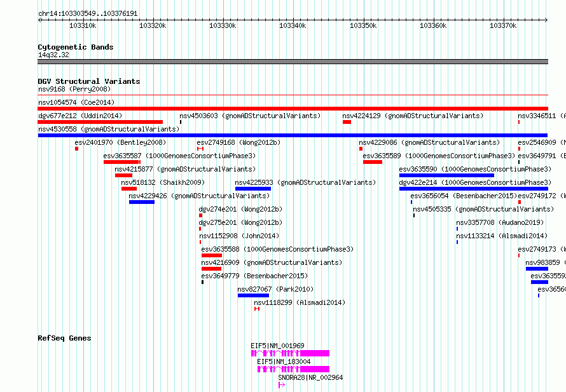
Task: Click the nsv4224129 gnomAD variant label
Action: pos(413,116)
